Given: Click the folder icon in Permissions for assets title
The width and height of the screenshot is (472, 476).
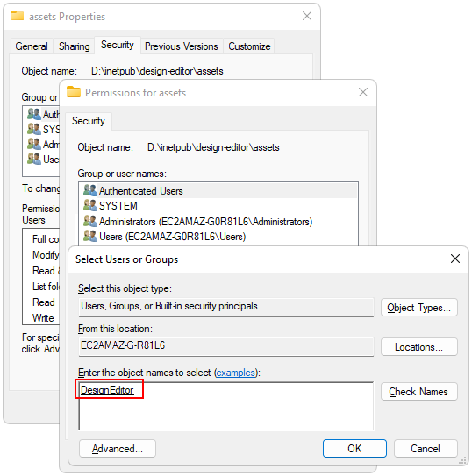Looking at the screenshot, I should (74, 92).
